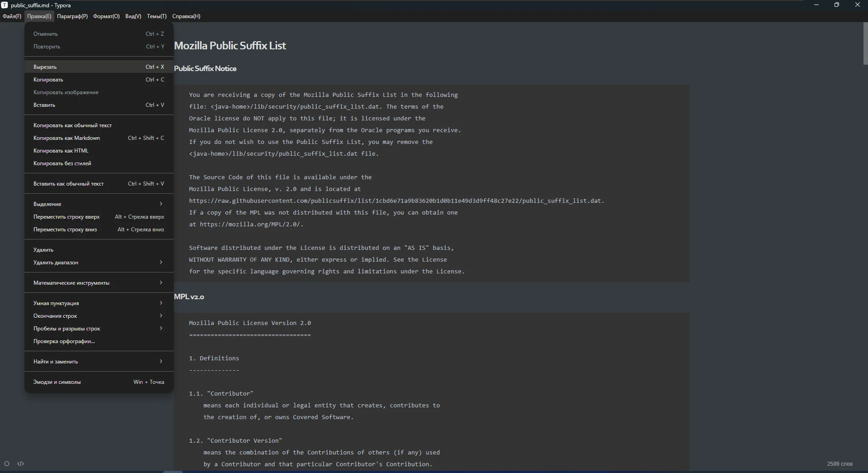The image size is (868, 473).
Task: Click Переместить строку вверх
Action: pos(98,217)
